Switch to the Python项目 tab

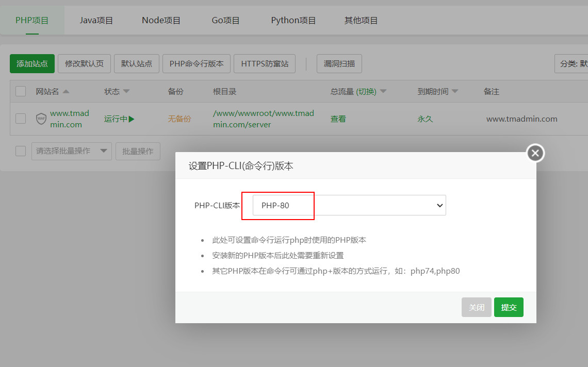[293, 21]
